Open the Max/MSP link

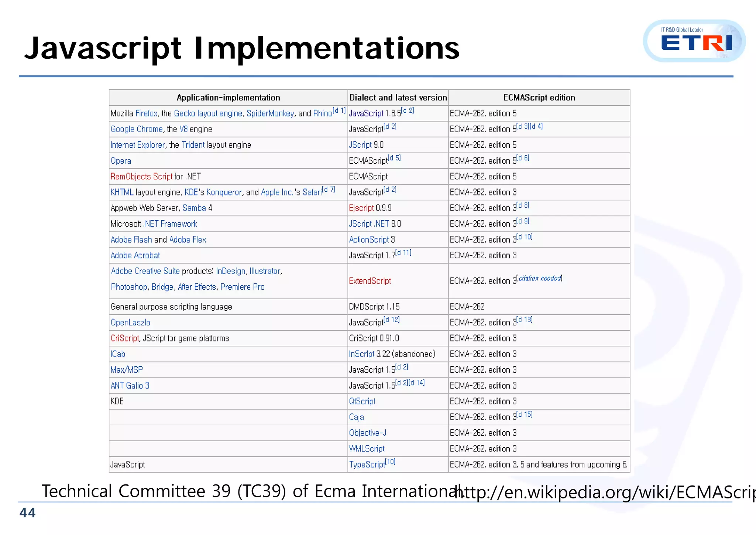pos(127,370)
